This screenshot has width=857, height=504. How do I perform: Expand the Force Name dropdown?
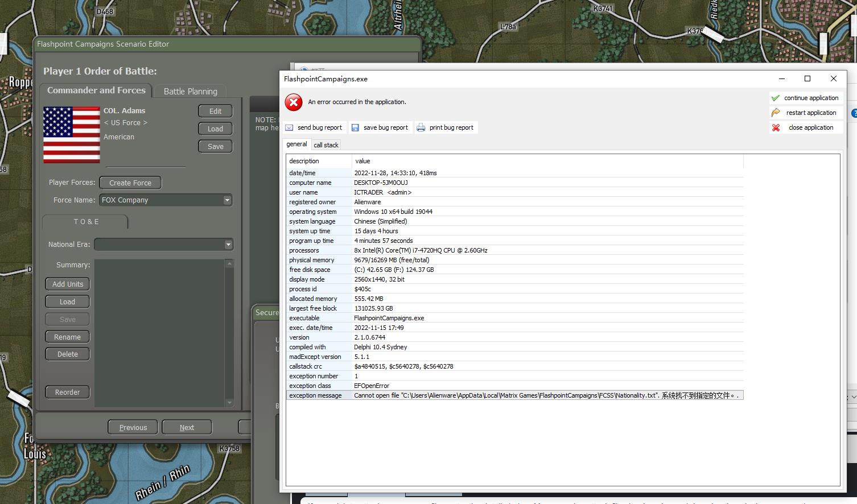point(227,200)
